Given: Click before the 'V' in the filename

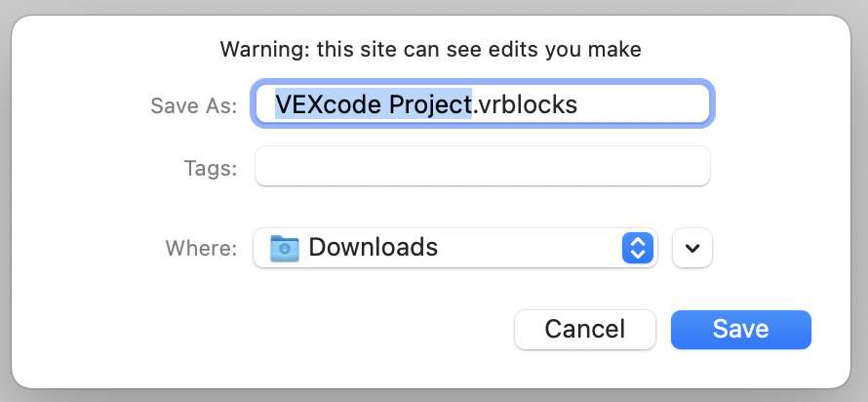Looking at the screenshot, I should [x=276, y=103].
